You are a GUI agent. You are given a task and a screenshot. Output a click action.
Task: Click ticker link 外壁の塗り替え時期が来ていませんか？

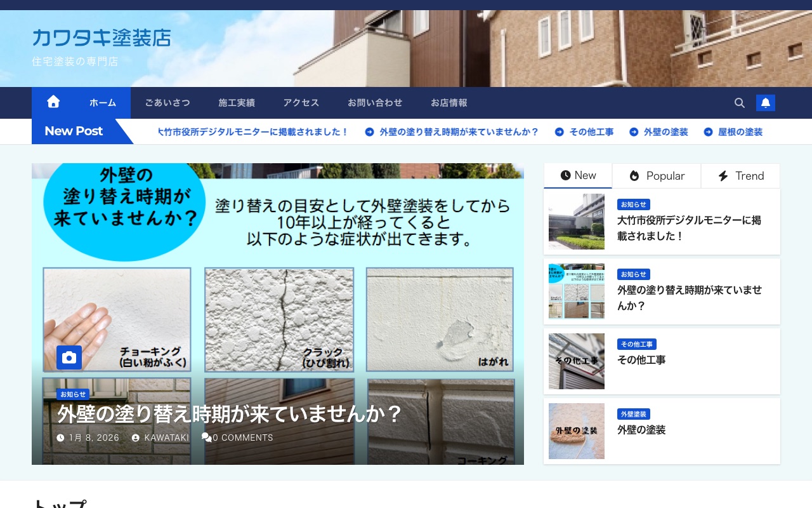tap(459, 132)
